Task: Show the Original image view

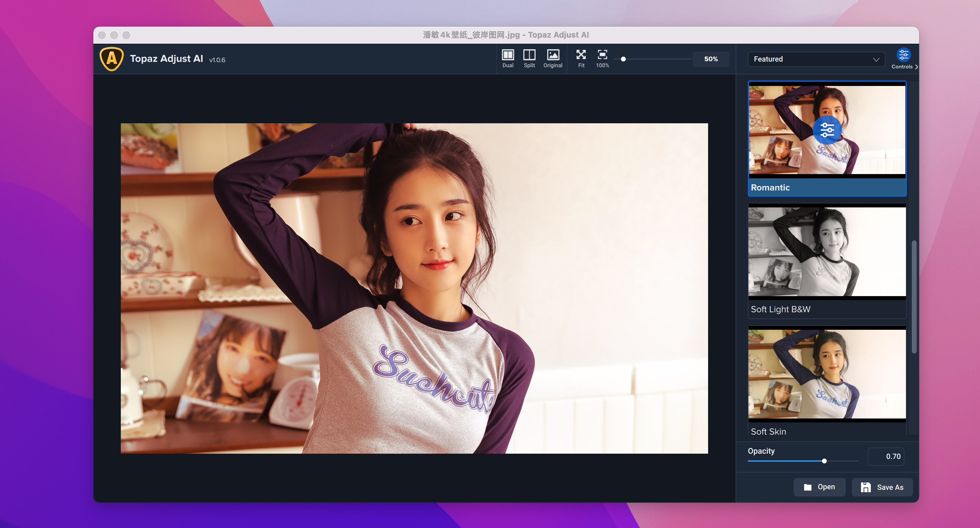Action: pyautogui.click(x=552, y=58)
